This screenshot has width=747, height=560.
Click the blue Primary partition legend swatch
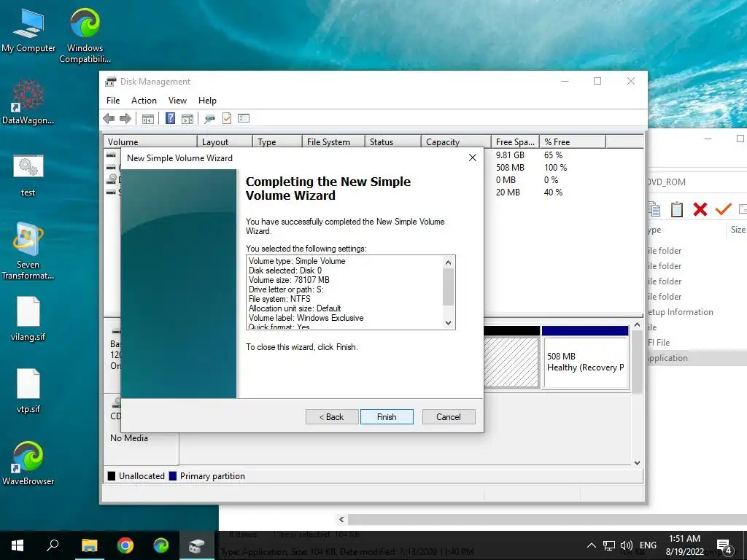(173, 475)
